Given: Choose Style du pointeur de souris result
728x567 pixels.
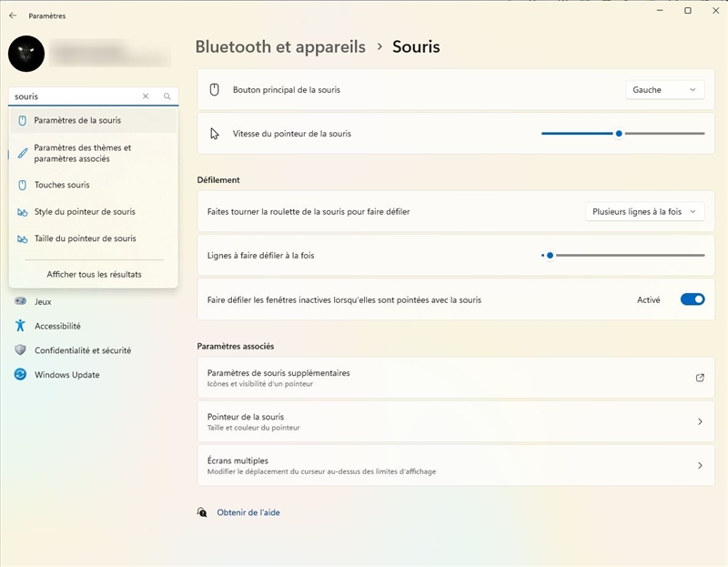Looking at the screenshot, I should click(x=85, y=212).
